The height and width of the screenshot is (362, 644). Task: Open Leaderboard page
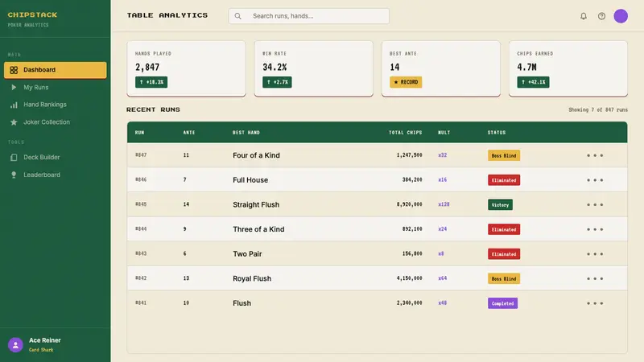(55, 175)
